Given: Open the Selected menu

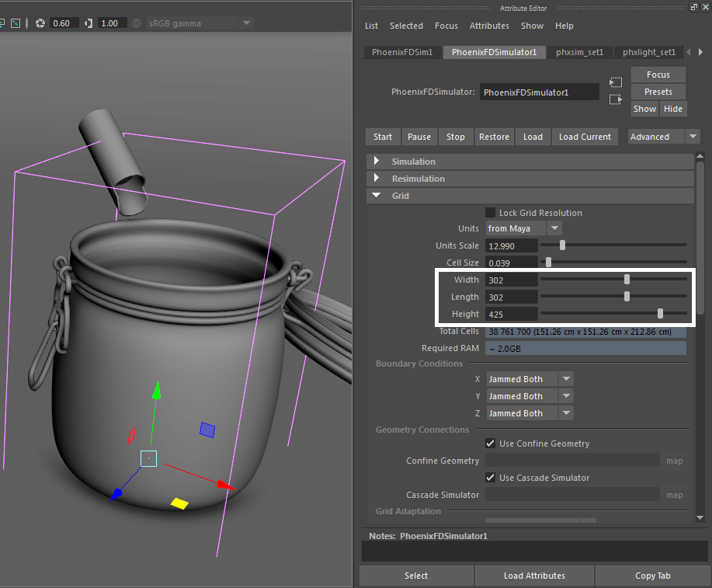Looking at the screenshot, I should pos(406,26).
